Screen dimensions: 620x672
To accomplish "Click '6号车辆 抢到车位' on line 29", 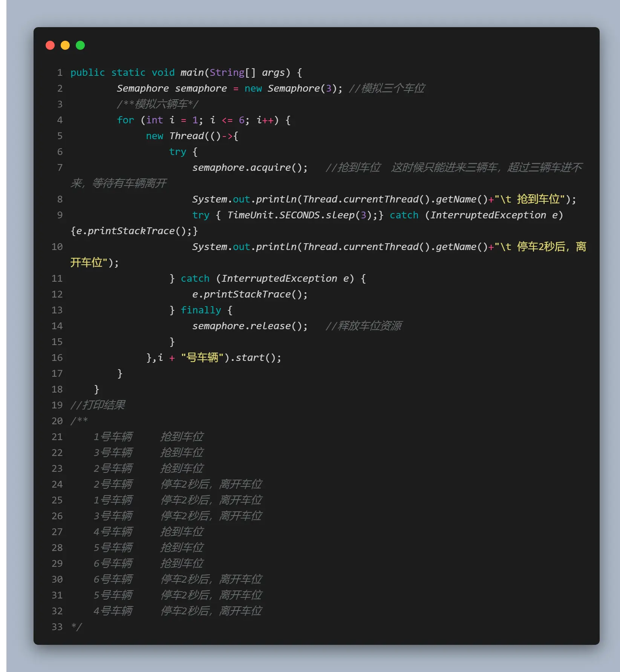I will tap(148, 563).
